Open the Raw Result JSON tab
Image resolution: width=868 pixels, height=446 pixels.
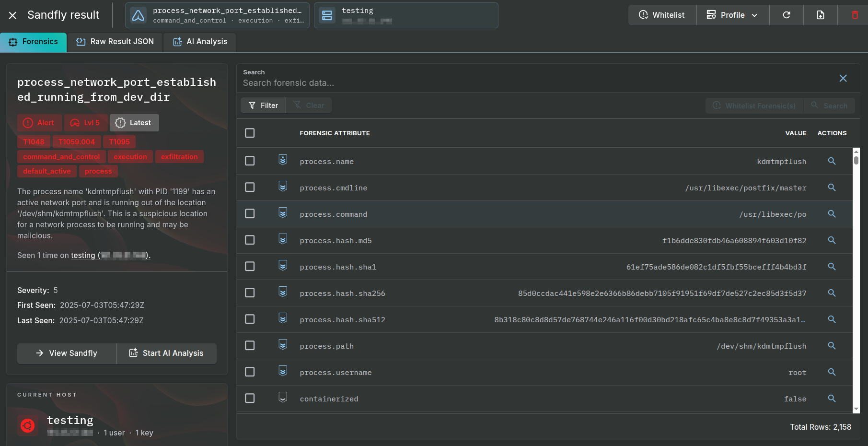click(115, 42)
